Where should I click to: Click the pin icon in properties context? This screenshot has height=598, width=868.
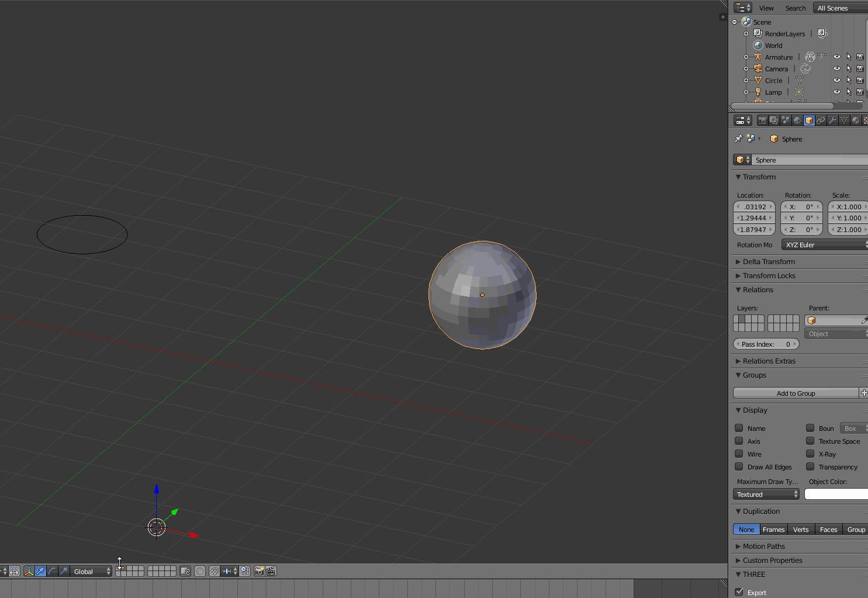point(739,139)
